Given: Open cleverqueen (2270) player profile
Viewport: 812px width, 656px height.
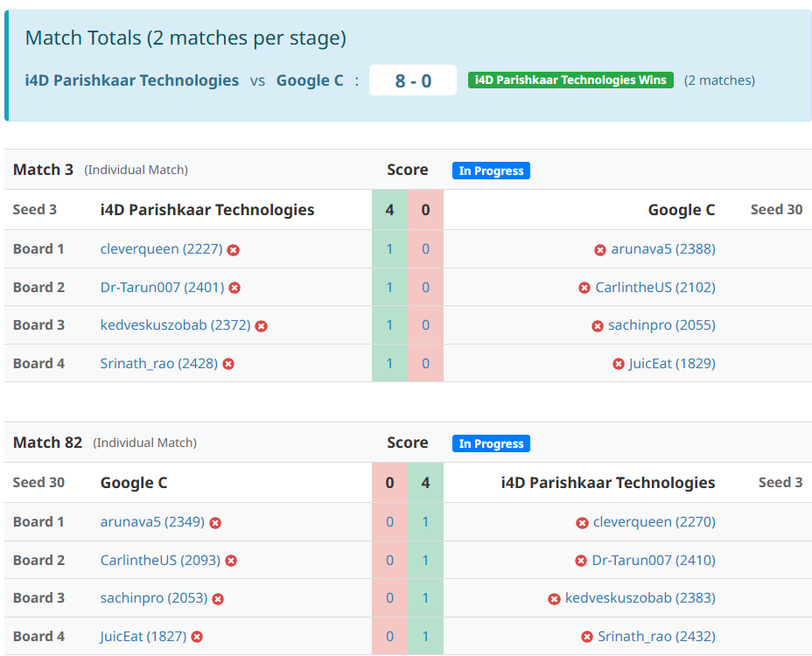Looking at the screenshot, I should (x=654, y=522).
